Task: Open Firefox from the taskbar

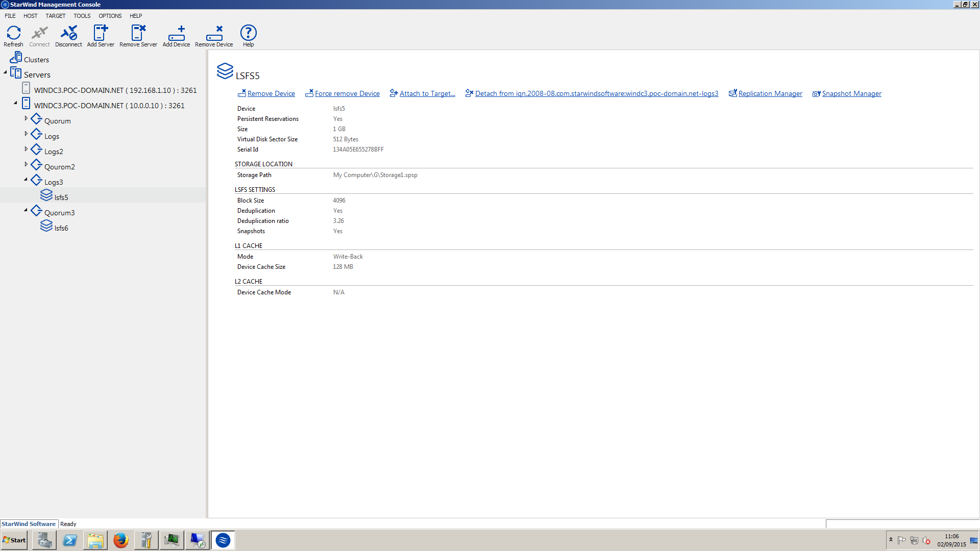Action: (x=121, y=540)
